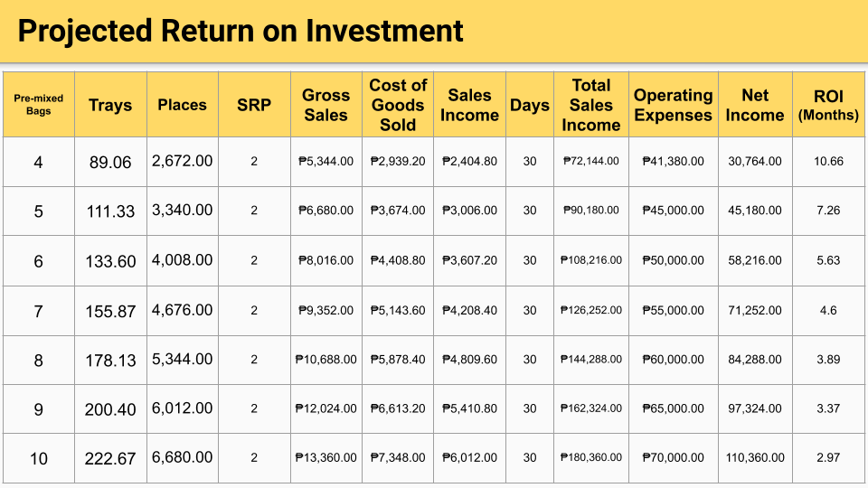Viewport: 868px width, 488px height.
Task: Click the Operating Expenses cell ₱55,000.00
Action: (673, 311)
